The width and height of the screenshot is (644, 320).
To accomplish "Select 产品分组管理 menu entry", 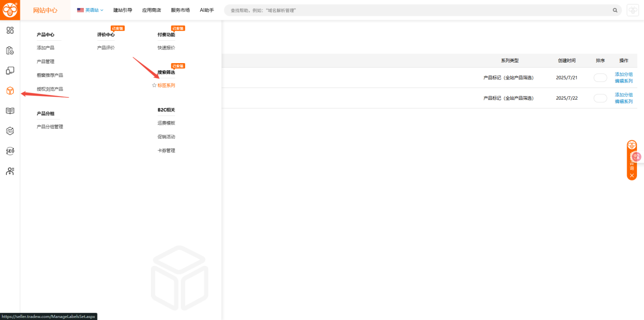I will pos(50,127).
